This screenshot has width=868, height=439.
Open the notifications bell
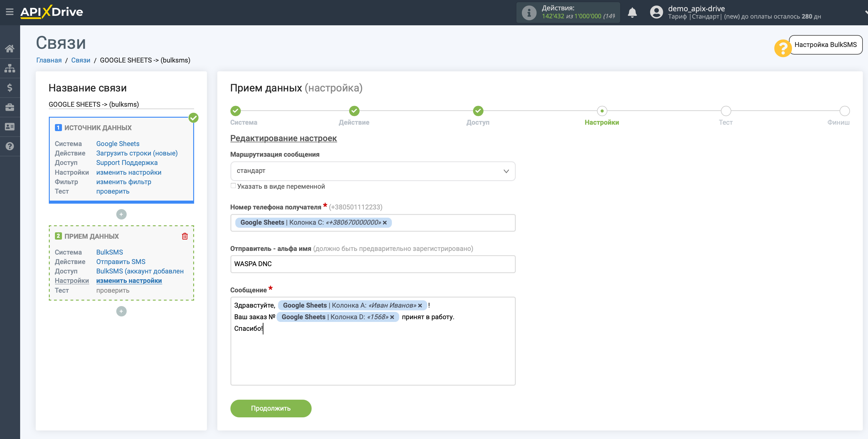coord(632,12)
